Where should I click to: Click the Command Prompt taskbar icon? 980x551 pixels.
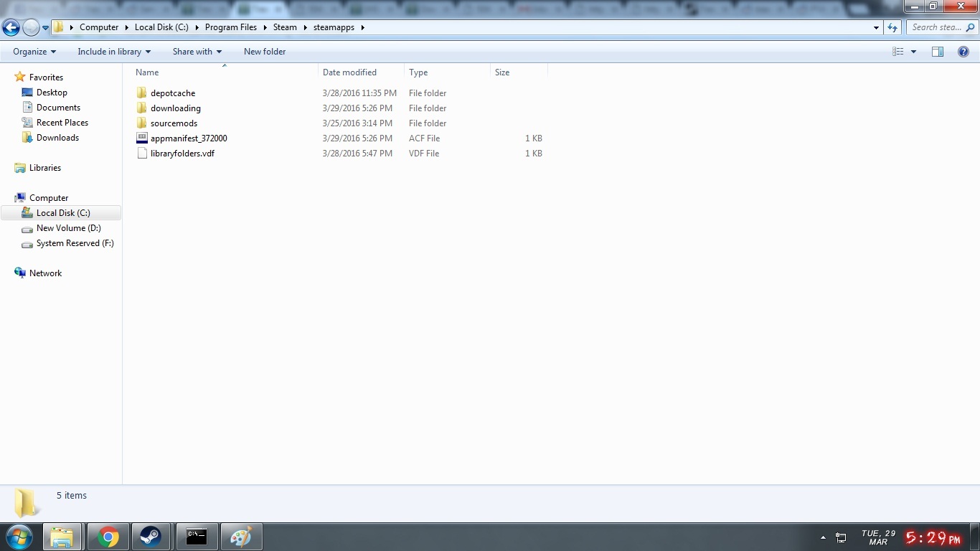tap(196, 537)
